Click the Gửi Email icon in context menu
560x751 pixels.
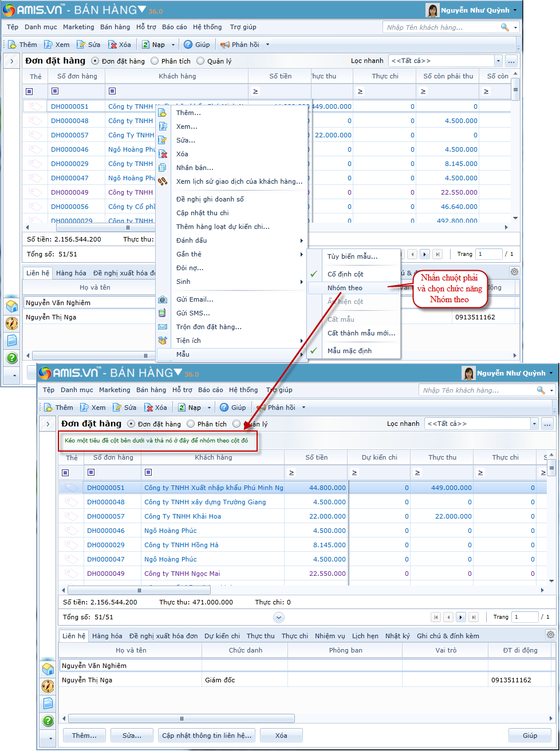click(163, 299)
